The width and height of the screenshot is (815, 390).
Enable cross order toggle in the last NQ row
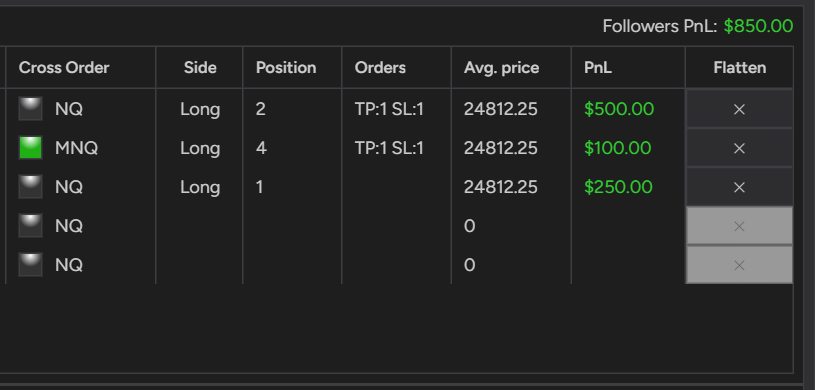click(x=31, y=265)
